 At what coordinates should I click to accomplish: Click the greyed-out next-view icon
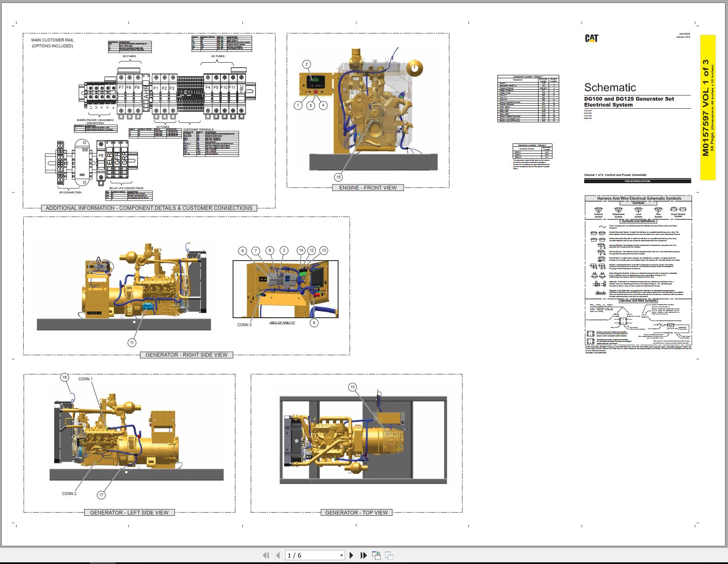pos(389,555)
